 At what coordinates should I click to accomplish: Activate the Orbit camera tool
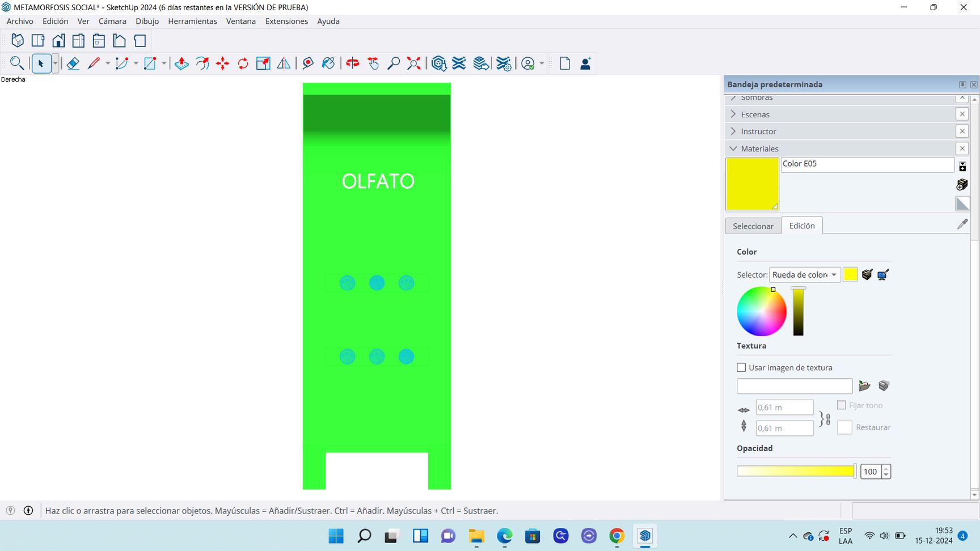point(353,63)
